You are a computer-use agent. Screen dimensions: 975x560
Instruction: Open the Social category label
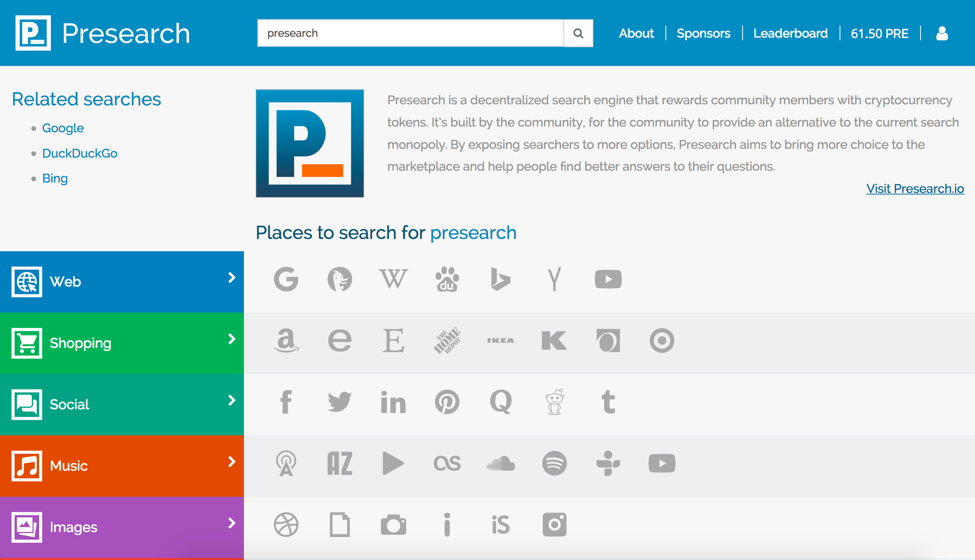coord(69,405)
